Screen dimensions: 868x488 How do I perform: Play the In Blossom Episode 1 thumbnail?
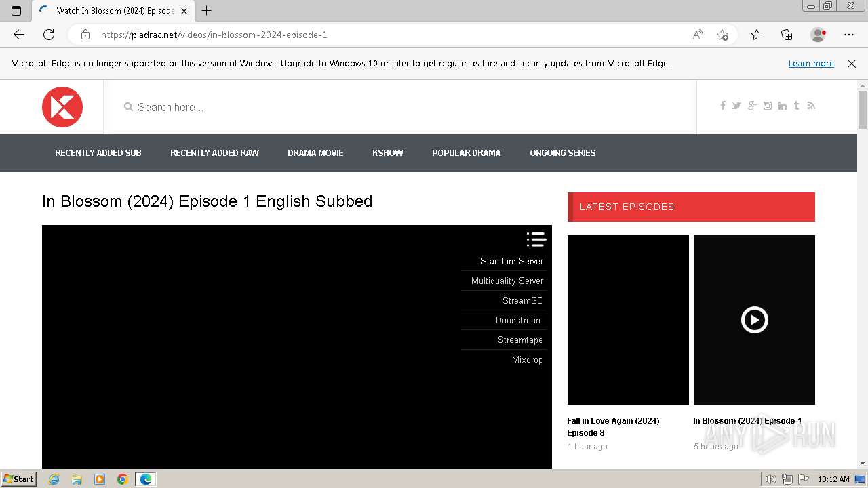click(754, 320)
